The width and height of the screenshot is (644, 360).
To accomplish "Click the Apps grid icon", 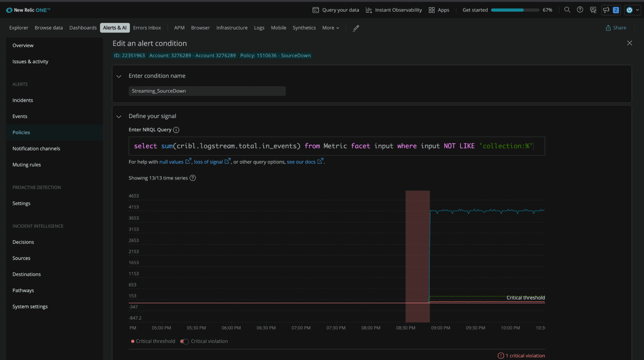I will 432,10.
